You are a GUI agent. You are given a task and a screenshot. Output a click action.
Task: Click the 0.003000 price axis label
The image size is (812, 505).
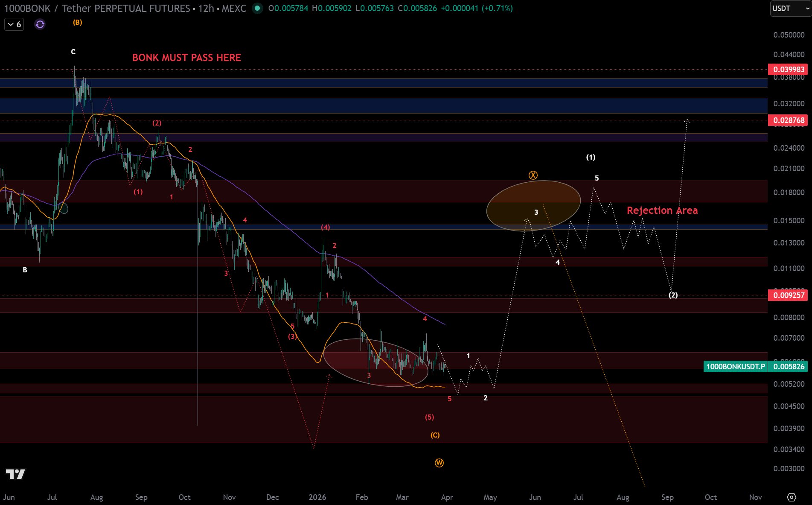[x=789, y=468]
